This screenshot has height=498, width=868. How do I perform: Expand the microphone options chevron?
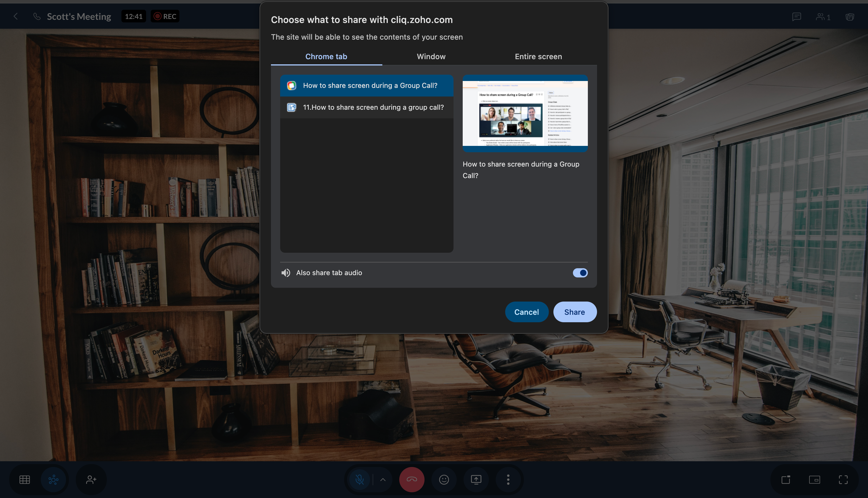(x=383, y=480)
